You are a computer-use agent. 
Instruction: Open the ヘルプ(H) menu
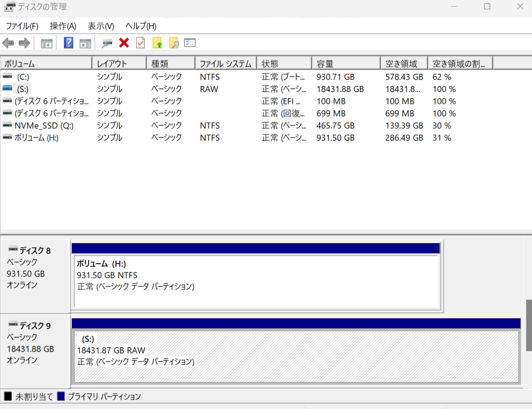point(141,26)
